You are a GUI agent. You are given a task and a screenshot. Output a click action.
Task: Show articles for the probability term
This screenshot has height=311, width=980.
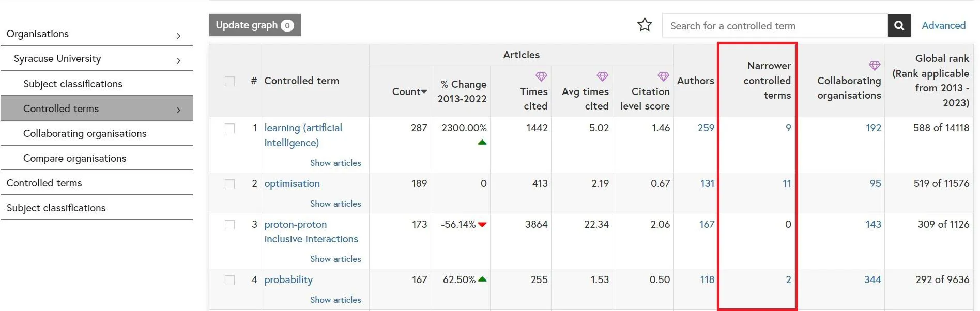[x=335, y=300]
